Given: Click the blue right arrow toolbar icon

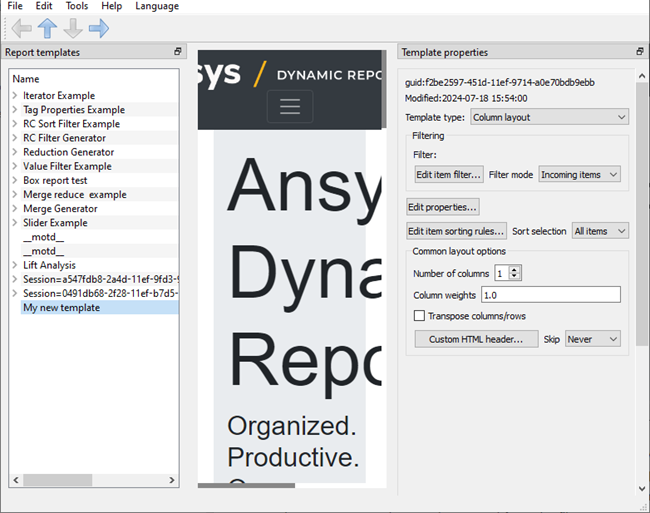Looking at the screenshot, I should [99, 28].
